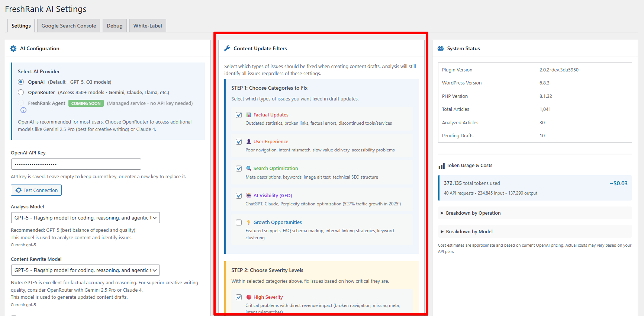Open the Debug tab
The height and width of the screenshot is (317, 644).
click(115, 26)
